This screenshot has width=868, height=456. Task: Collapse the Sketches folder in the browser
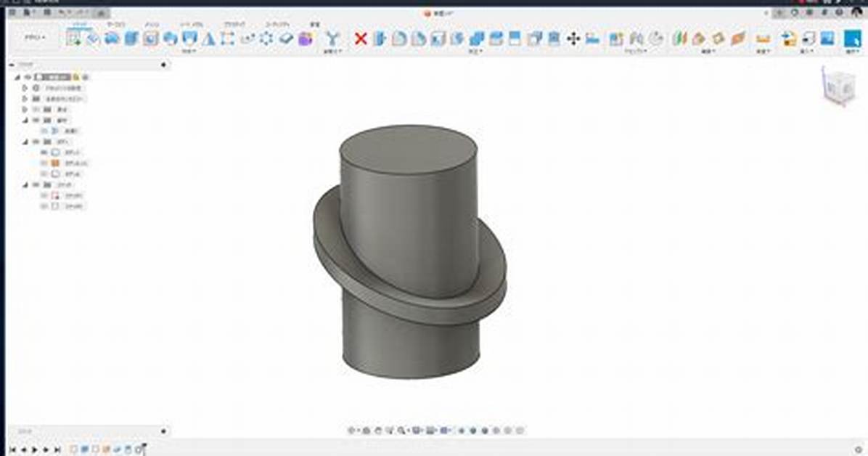pyautogui.click(x=25, y=185)
